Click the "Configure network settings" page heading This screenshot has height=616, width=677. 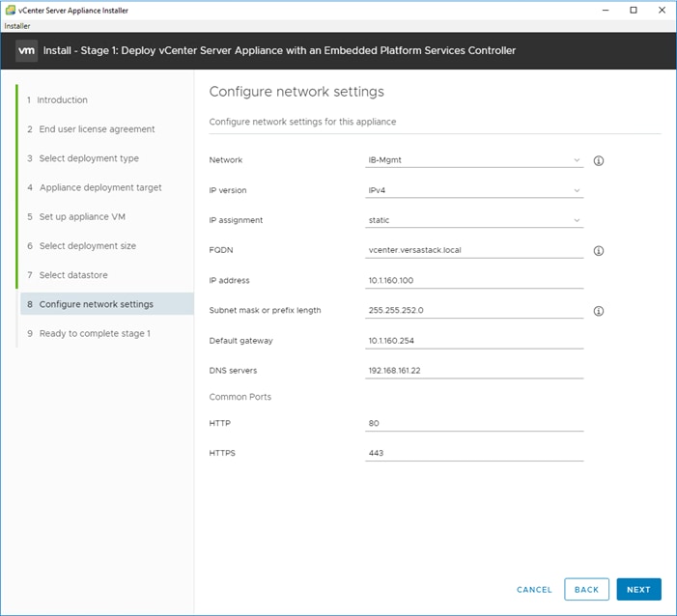296,92
